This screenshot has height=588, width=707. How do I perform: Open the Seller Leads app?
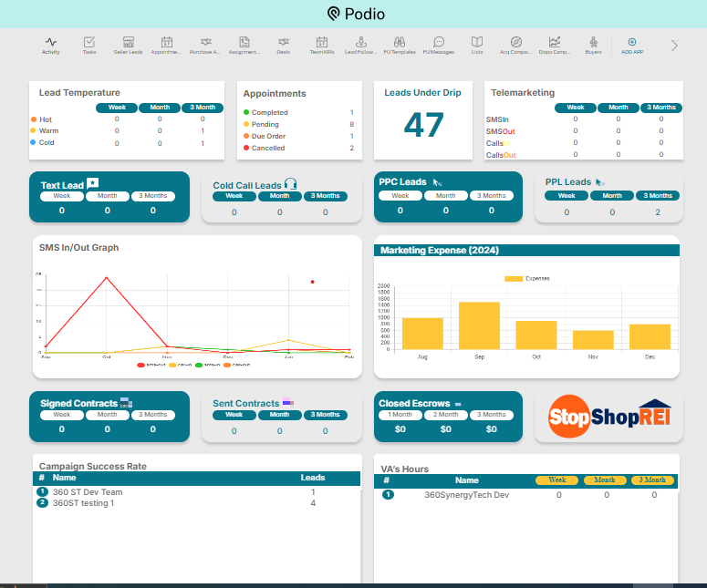click(x=129, y=45)
